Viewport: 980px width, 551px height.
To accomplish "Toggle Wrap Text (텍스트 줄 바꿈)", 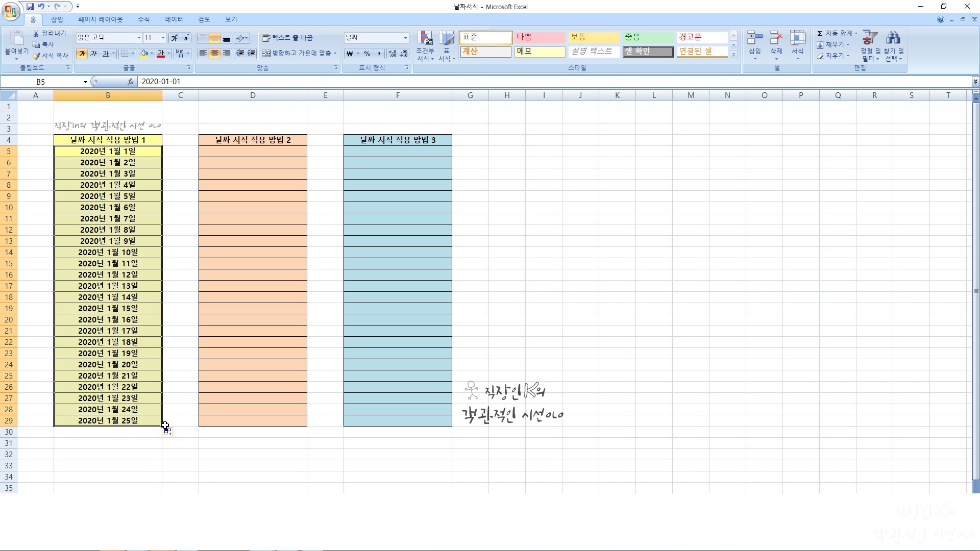I will tap(287, 38).
